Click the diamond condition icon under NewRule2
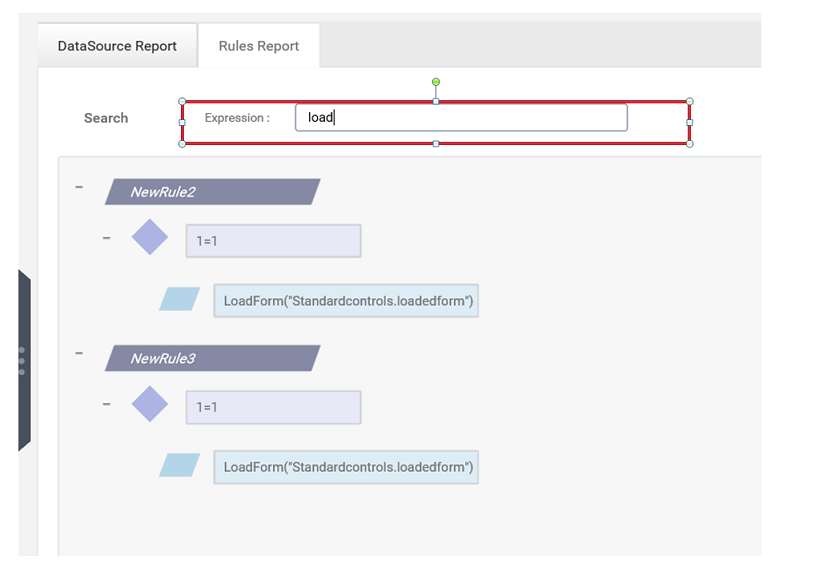 point(150,238)
